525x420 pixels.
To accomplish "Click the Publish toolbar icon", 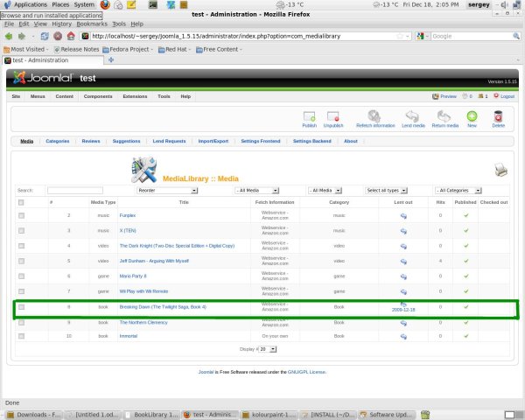I will [309, 116].
